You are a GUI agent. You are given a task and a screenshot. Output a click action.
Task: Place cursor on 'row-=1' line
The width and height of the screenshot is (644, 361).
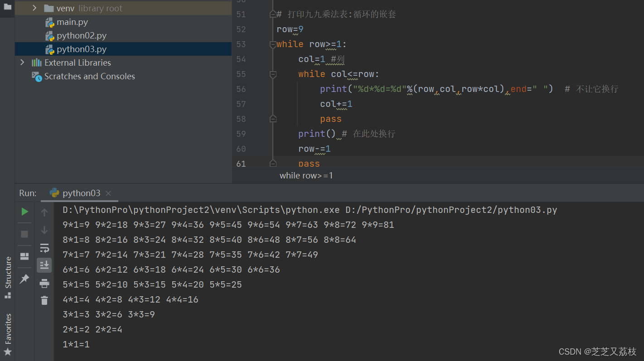pos(315,149)
